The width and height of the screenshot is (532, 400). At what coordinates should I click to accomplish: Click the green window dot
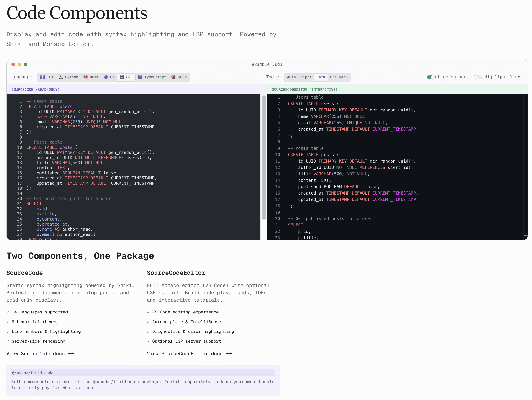tap(26, 64)
